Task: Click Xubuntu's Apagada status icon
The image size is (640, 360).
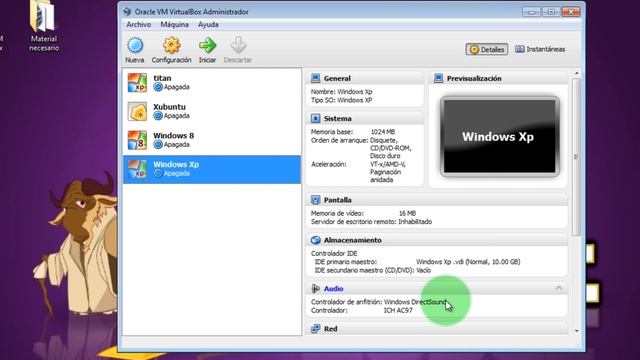Action: (x=158, y=116)
